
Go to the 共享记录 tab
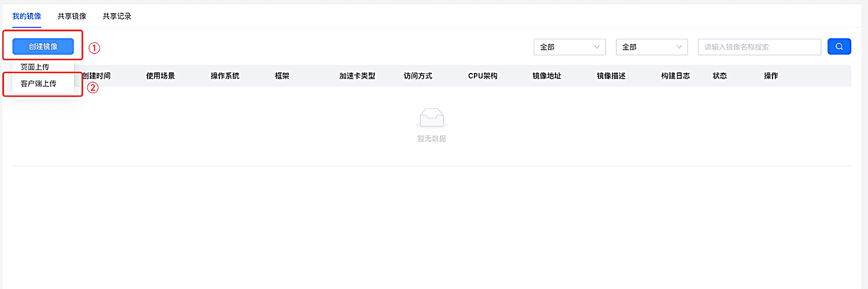click(117, 16)
